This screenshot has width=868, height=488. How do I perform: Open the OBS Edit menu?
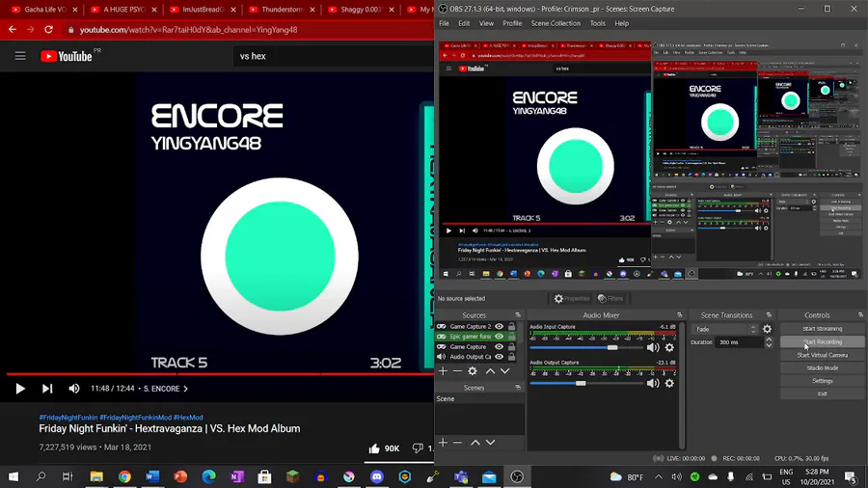tap(464, 24)
